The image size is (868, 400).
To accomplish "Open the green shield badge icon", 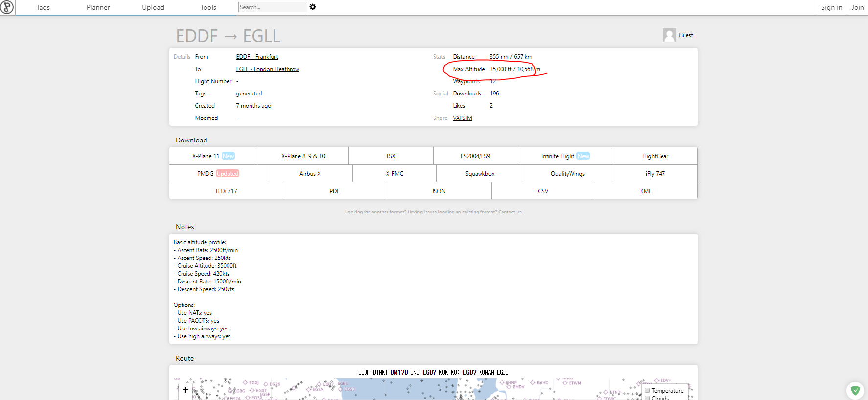I will point(855,390).
